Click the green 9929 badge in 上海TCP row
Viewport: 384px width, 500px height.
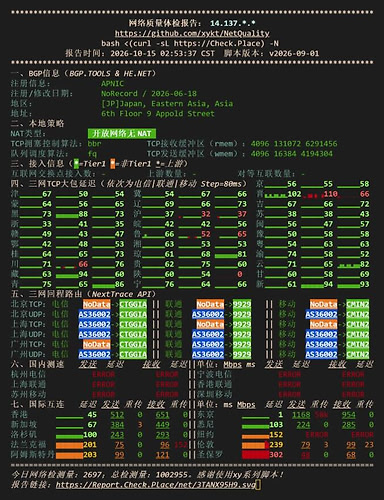click(242, 324)
